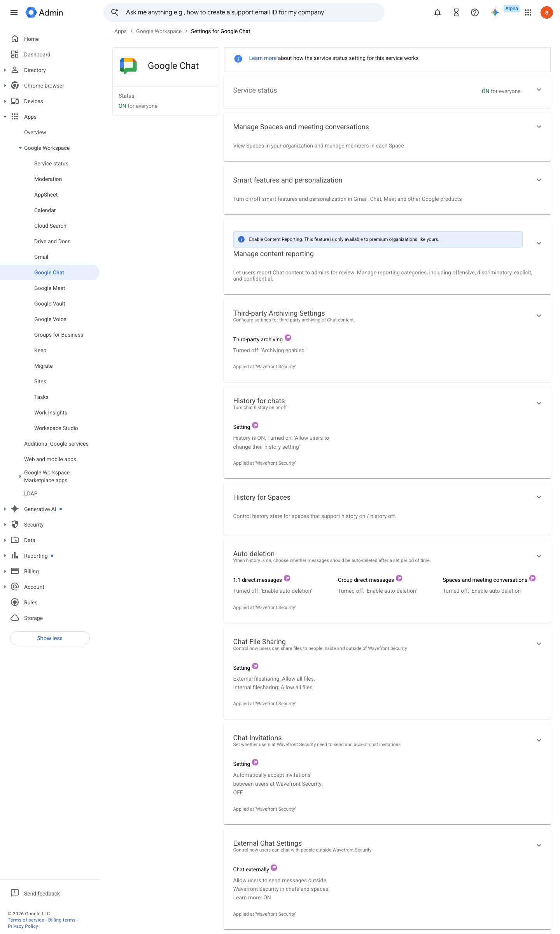
Task: Collapse the Google Workspace tree item
Action: click(20, 148)
